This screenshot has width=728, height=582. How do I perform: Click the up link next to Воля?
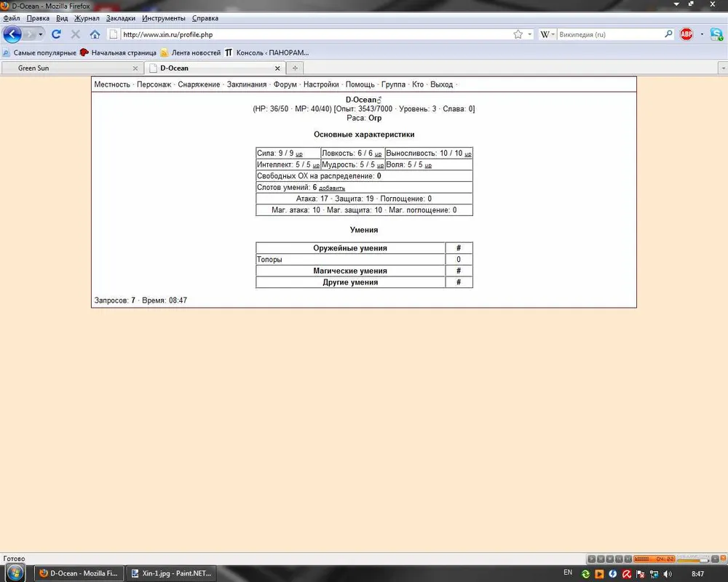(x=428, y=166)
